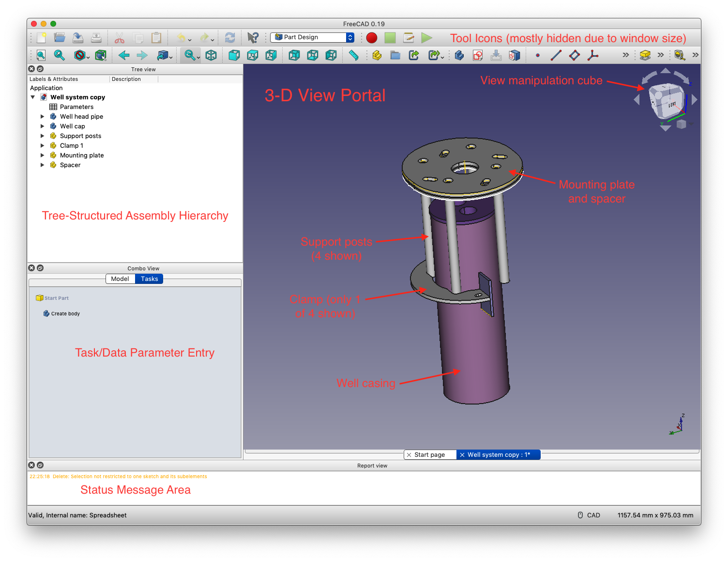Screen dimensions: 728x561
Task: Switch to the Start page tab
Action: tap(429, 455)
